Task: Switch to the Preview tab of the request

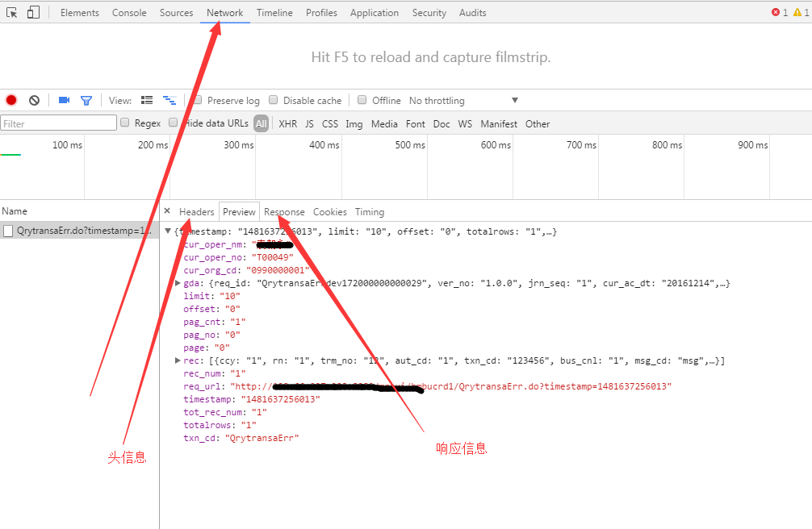Action: (x=239, y=212)
